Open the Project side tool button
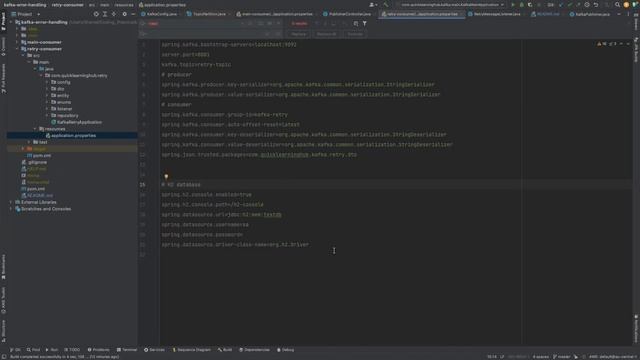Viewport: 640px width, 360px height. 3,21
